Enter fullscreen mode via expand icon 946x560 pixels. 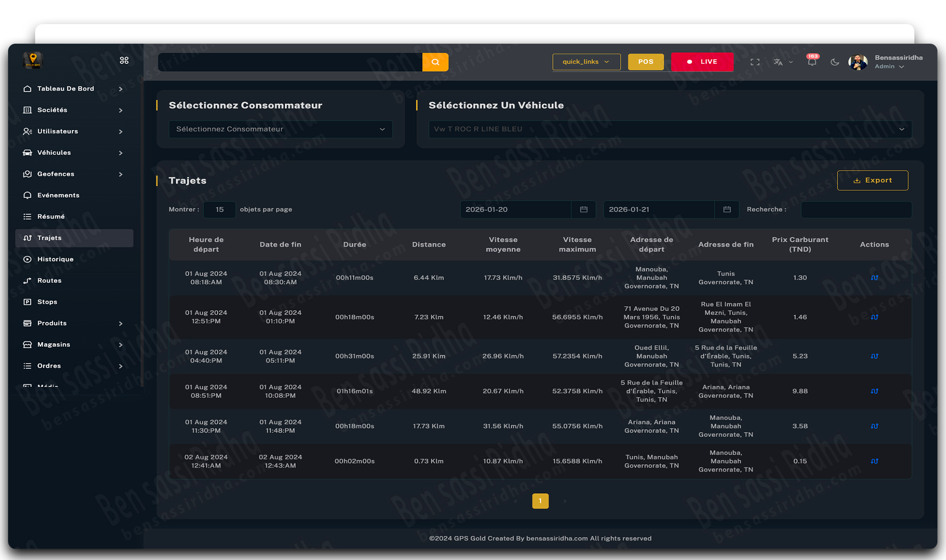coord(755,62)
